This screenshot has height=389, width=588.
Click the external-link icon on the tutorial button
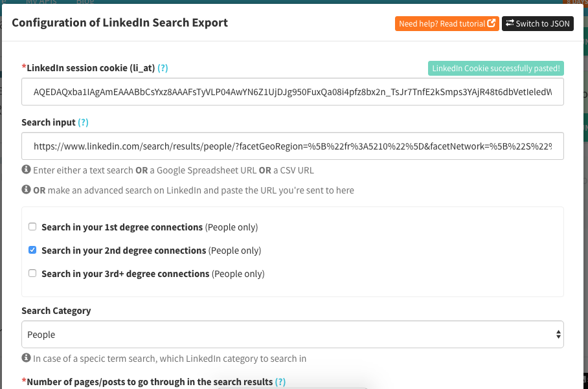492,24
